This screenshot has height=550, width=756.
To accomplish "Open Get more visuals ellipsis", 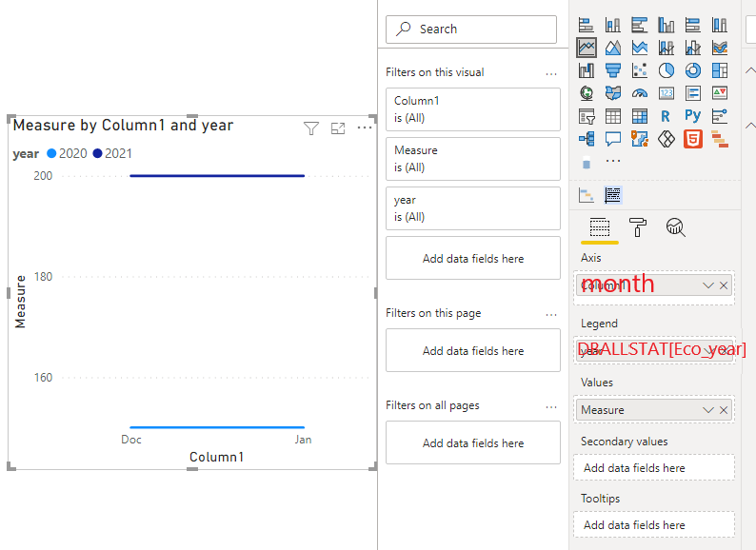I will click(613, 161).
